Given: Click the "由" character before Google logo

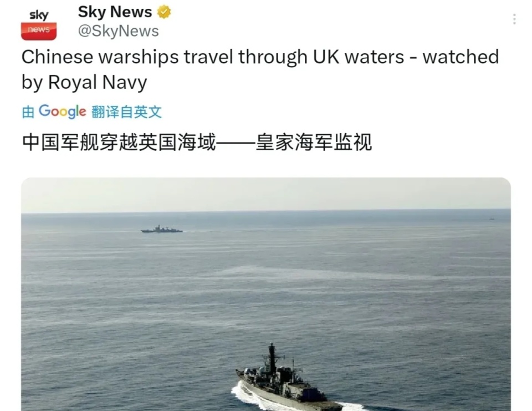Looking at the screenshot, I should coord(28,112).
